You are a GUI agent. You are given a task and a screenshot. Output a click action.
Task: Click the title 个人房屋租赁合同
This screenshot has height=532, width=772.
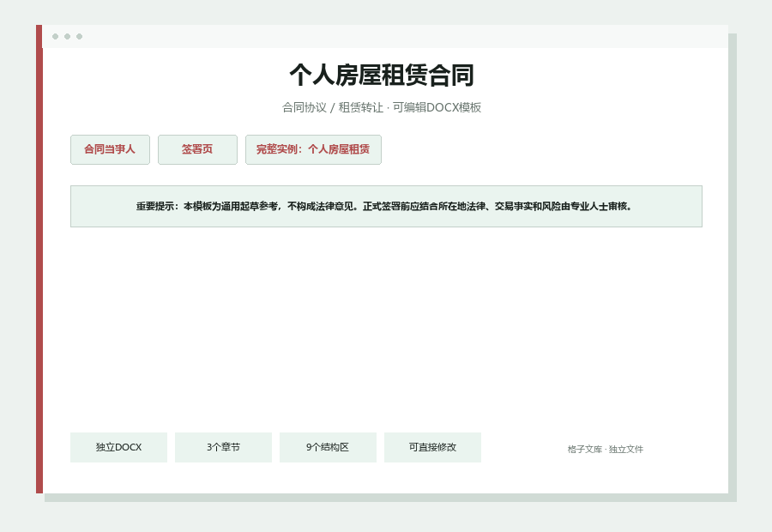tap(382, 75)
